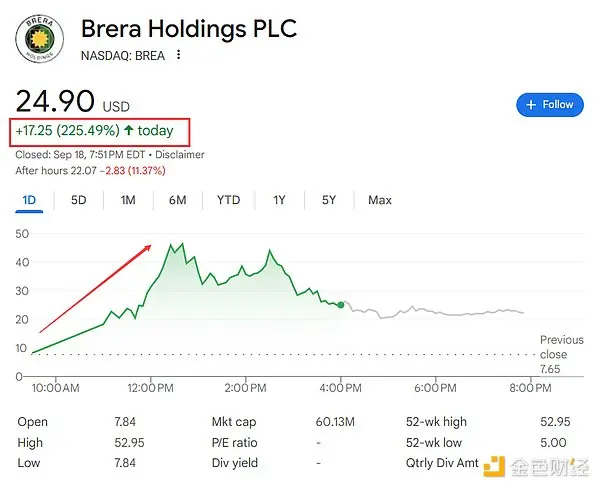Click the Previous close 7.65 label
The height and width of the screenshot is (488, 600).
click(x=561, y=354)
